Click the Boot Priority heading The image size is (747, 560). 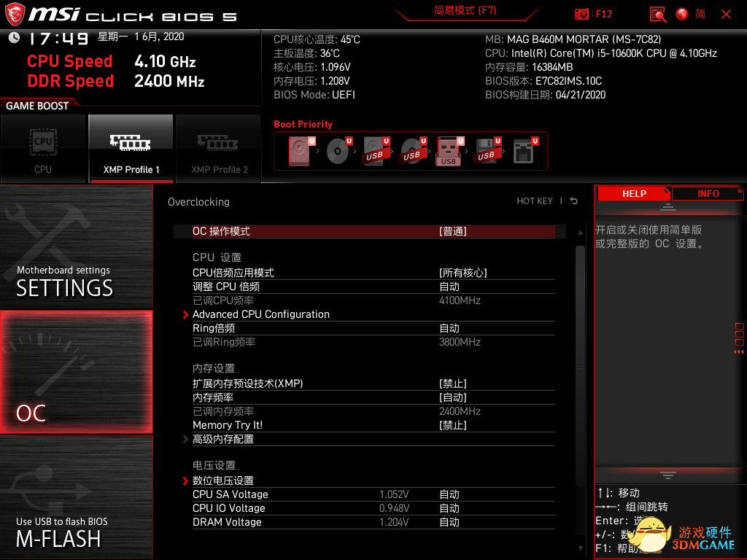pos(303,124)
